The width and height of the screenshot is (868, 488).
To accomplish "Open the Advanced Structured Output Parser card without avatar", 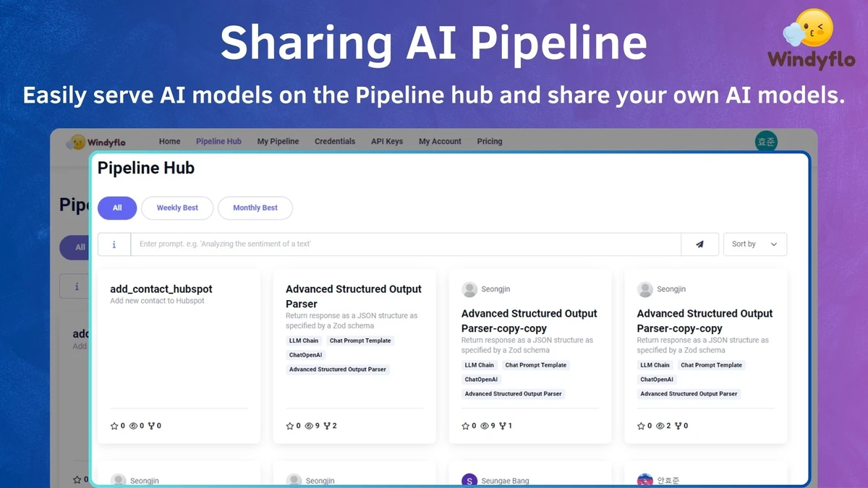I will tap(354, 296).
